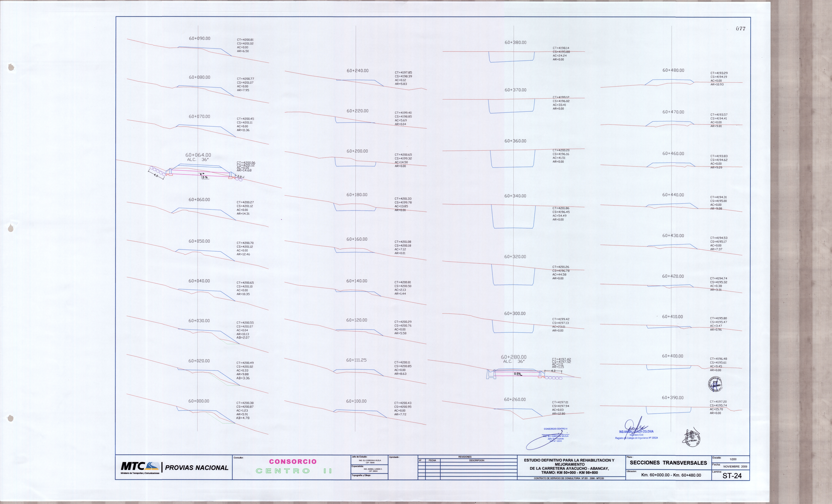The width and height of the screenshot is (832, 504).
Task: Click station label 60+020.00
Action: (x=199, y=361)
